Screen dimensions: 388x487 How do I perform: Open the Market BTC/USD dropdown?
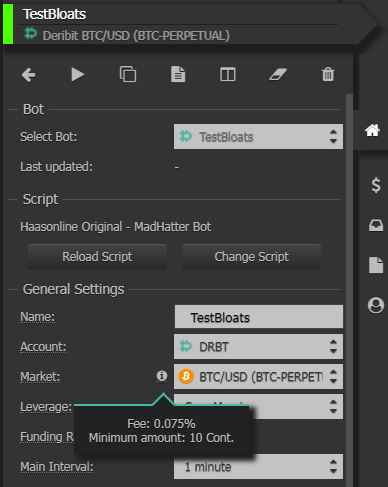258,377
